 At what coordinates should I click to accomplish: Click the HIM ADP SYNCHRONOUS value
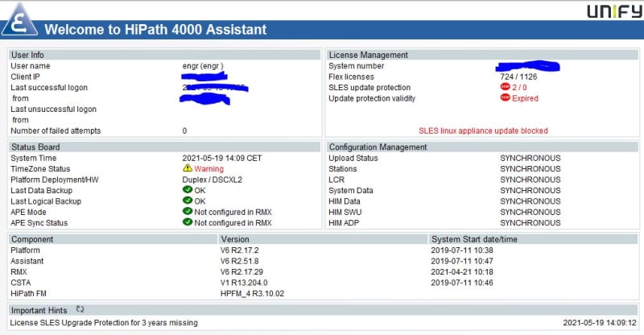coord(530,223)
